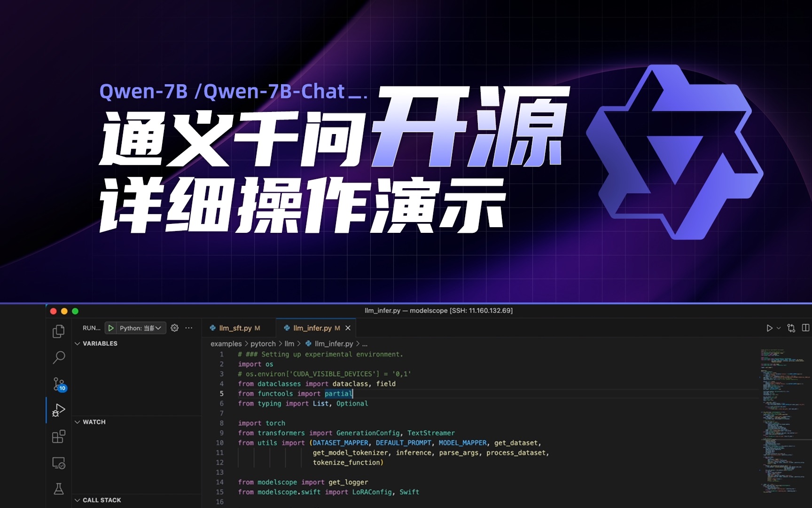
Task: Open the Extensions view
Action: tap(58, 437)
